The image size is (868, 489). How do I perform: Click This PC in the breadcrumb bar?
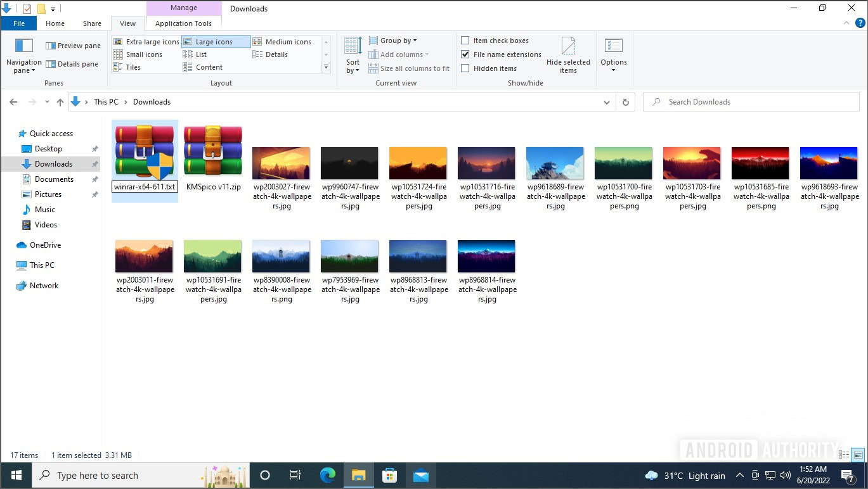(106, 101)
